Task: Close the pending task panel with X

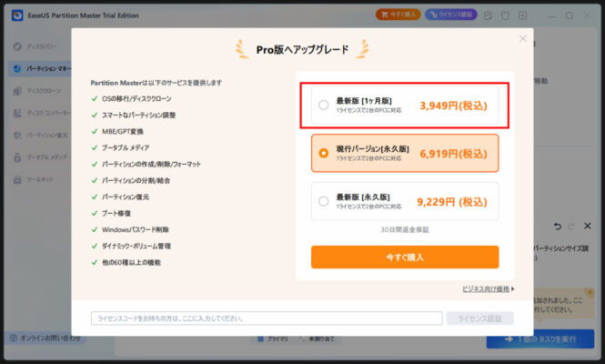Action: [x=587, y=226]
